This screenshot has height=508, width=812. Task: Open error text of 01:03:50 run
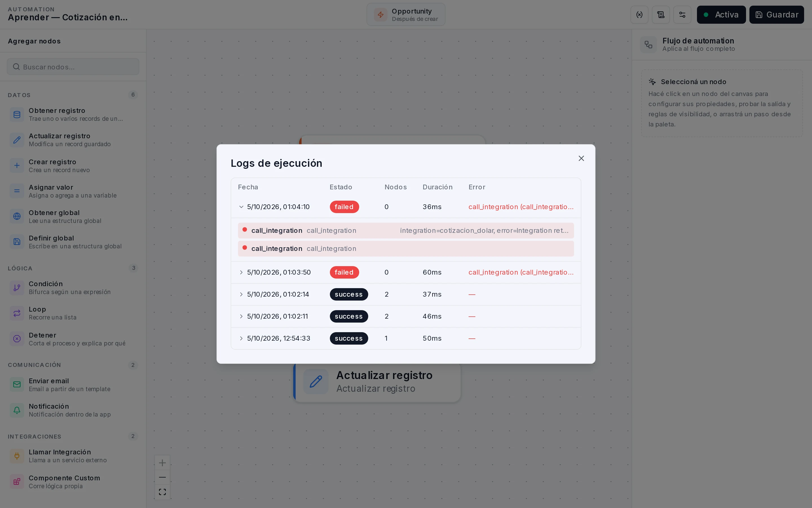521,272
